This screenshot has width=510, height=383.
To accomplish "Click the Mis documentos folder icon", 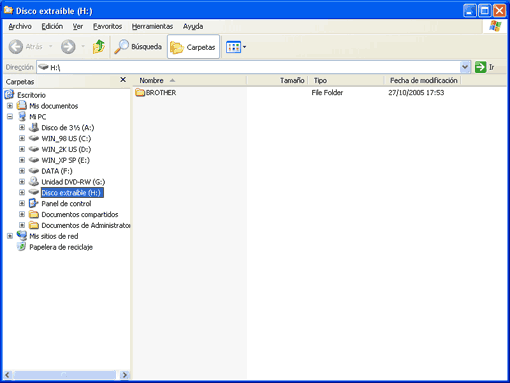I will [x=22, y=106].
